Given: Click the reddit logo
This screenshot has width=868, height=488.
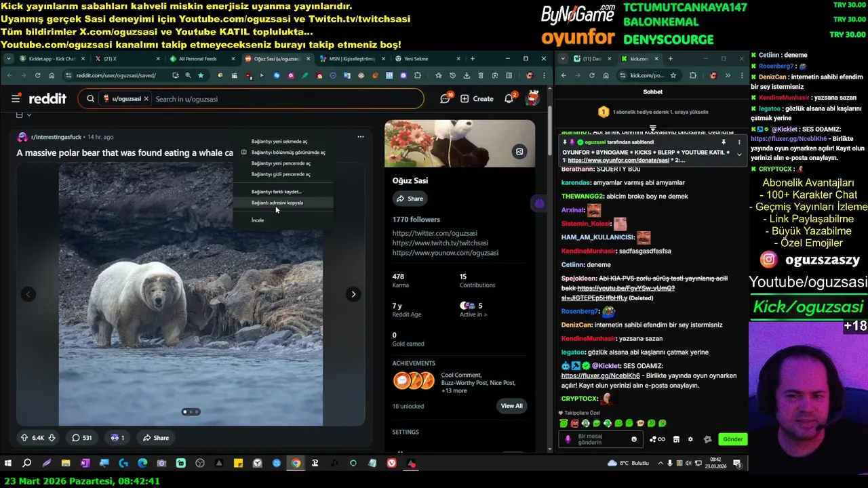Looking at the screenshot, I should 47,99.
